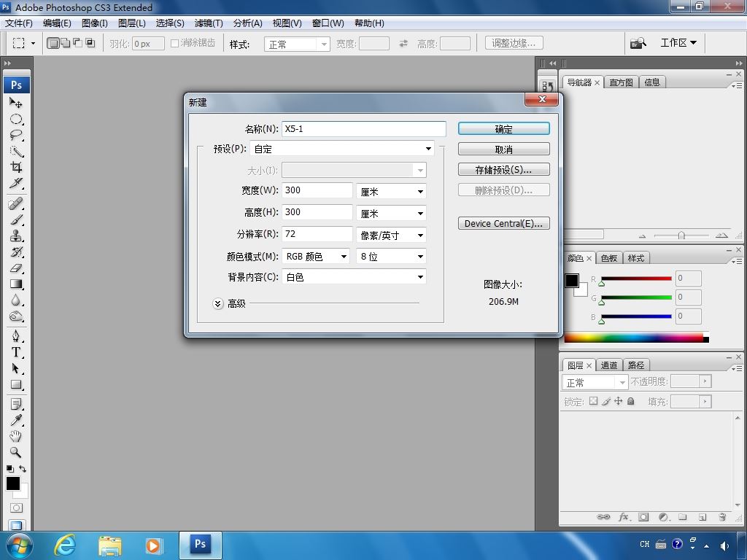
Task: Select the Dodge tool
Action: (x=16, y=316)
